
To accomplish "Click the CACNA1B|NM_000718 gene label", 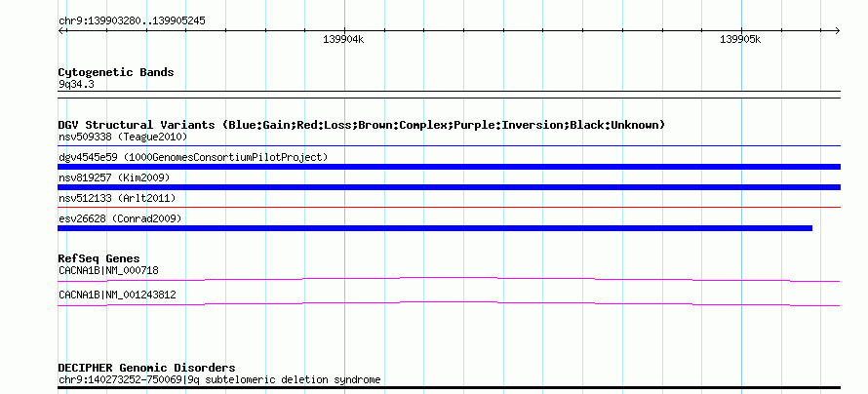I will click(108, 270).
